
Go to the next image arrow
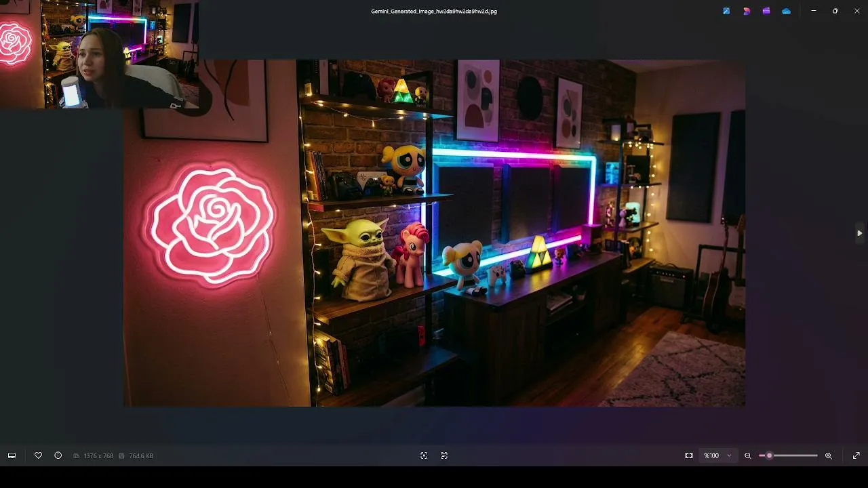(x=859, y=233)
